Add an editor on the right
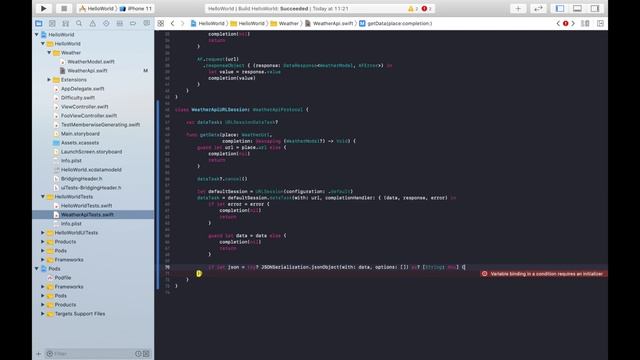Image resolution: width=640 pixels, height=360 pixels. point(600,23)
